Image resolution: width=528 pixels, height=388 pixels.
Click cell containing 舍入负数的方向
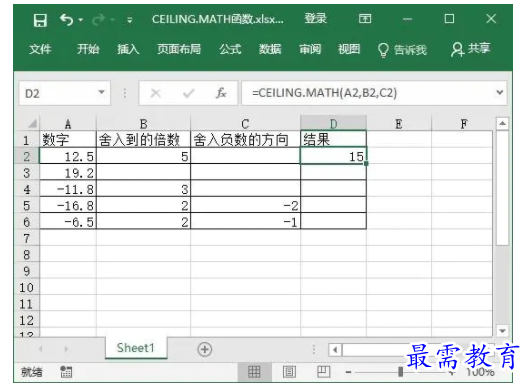(x=245, y=139)
